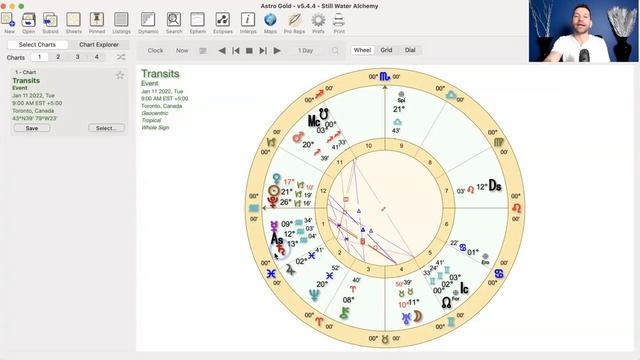The width and height of the screenshot is (640, 360).
Task: Click the Pinned pushpin icon
Action: 97,20
